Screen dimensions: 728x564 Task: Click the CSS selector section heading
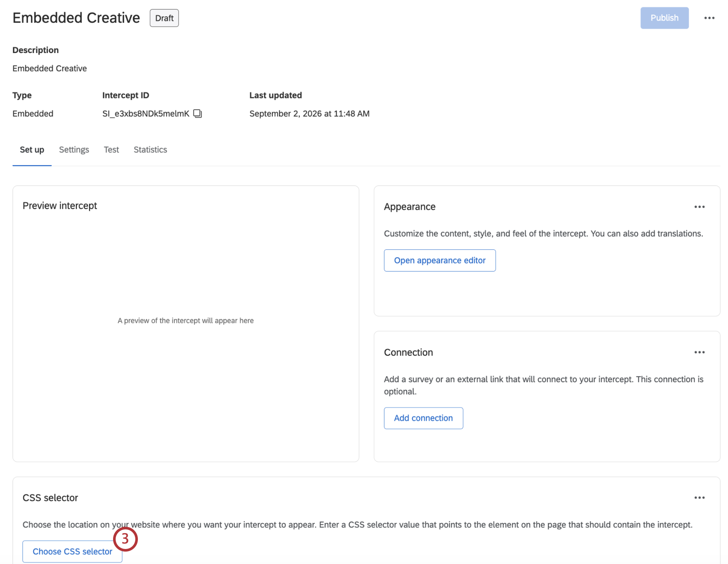click(x=51, y=498)
